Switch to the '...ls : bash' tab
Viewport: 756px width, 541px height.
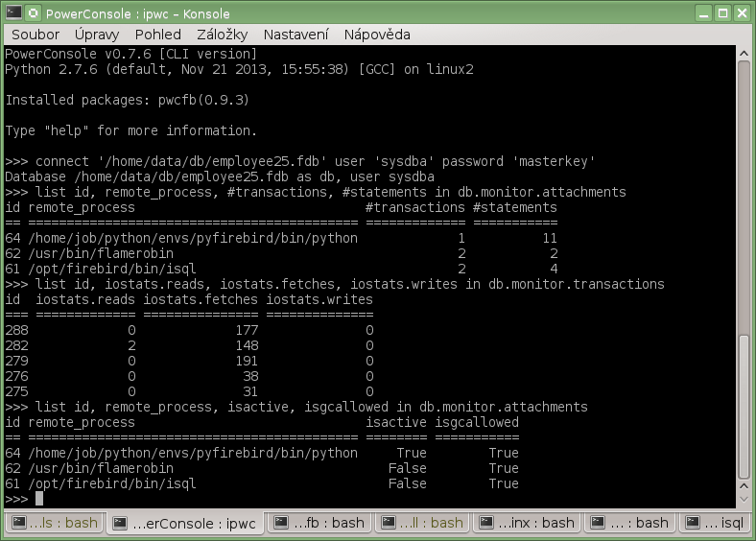[55, 523]
